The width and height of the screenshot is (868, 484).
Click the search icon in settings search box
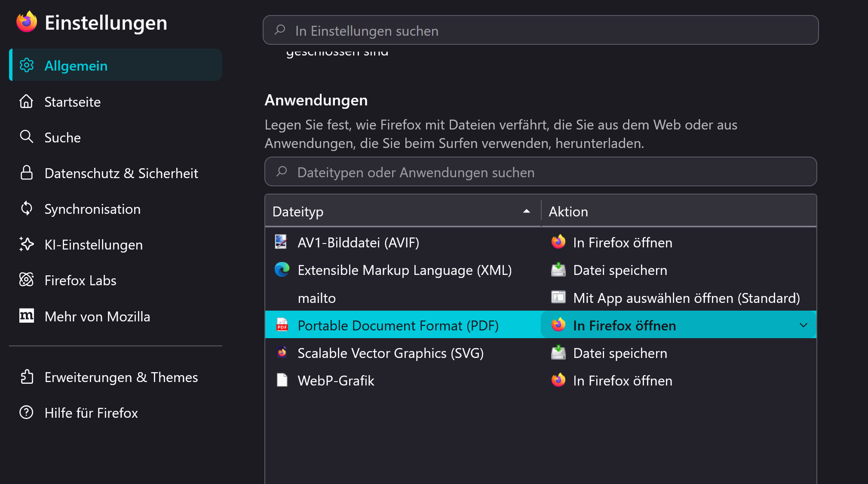tap(280, 30)
